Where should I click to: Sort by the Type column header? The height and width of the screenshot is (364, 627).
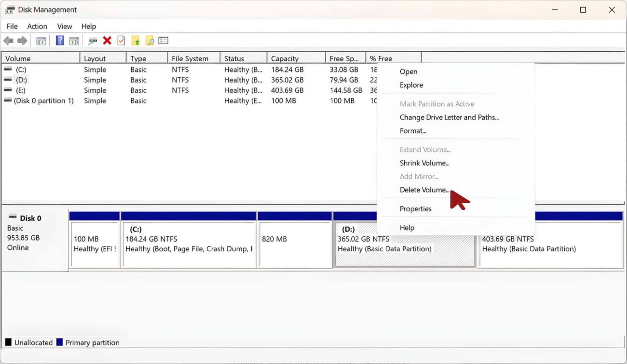(x=147, y=58)
